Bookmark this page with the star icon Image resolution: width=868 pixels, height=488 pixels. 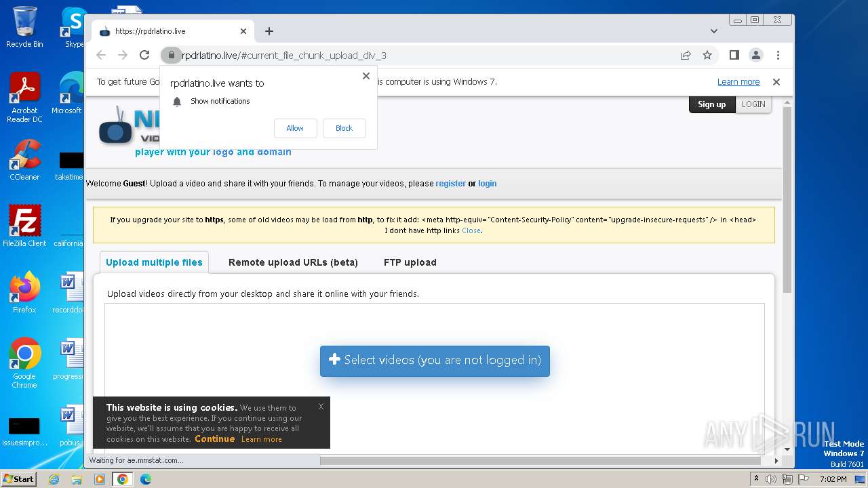coord(707,55)
